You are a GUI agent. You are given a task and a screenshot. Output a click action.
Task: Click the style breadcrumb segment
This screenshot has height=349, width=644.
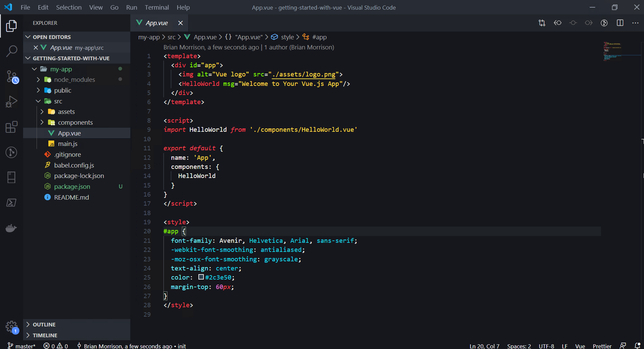tap(287, 37)
